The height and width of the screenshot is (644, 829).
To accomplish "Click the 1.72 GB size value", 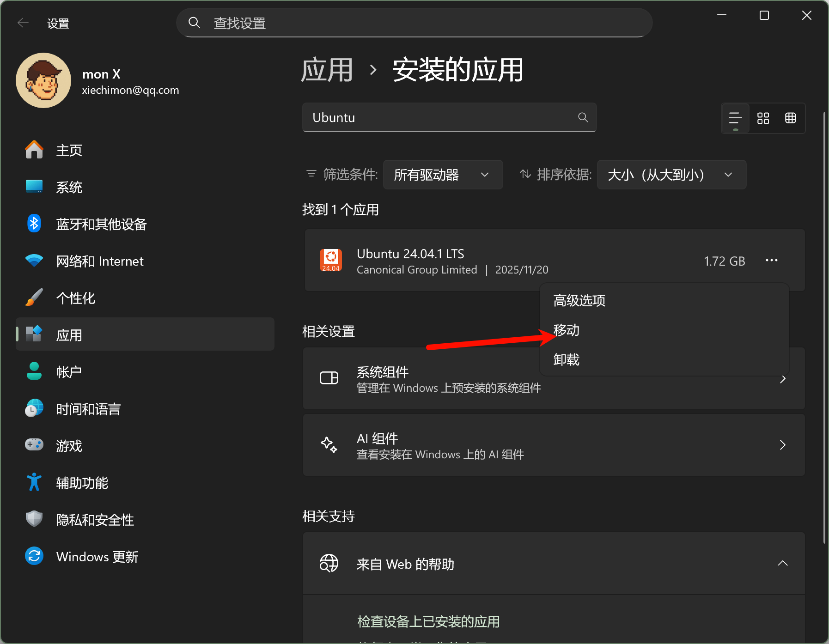I will coord(724,261).
